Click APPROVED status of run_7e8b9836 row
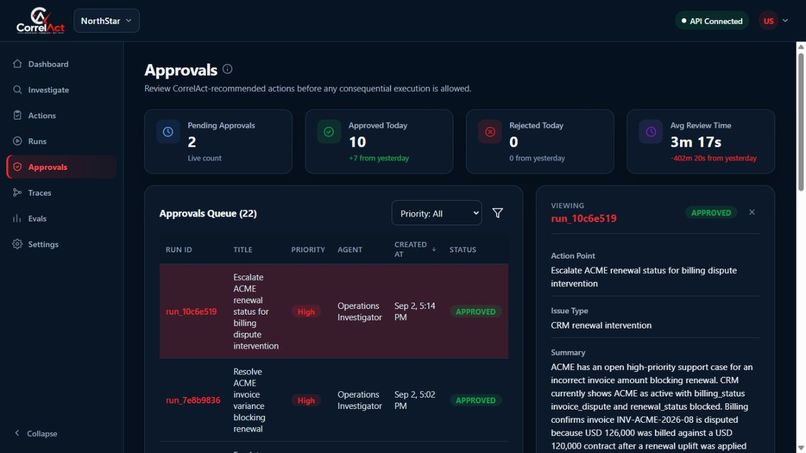This screenshot has height=453, width=806. [475, 400]
